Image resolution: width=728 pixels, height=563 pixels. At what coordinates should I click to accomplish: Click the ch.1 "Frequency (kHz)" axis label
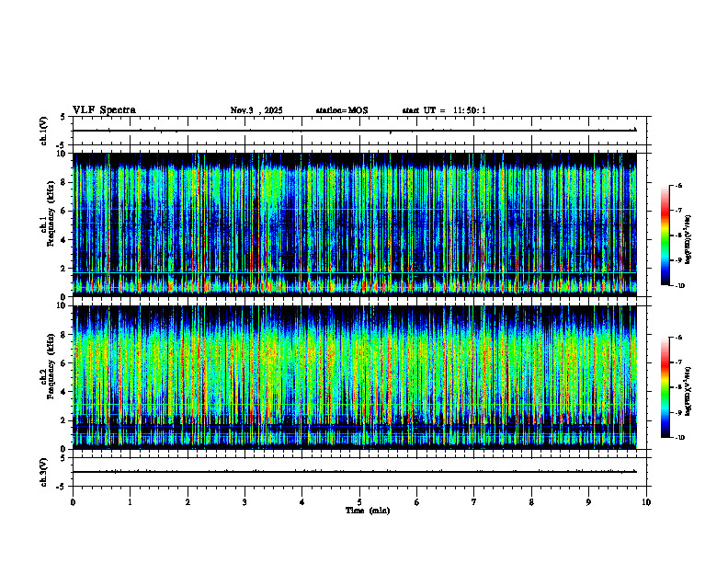[x=51, y=213]
